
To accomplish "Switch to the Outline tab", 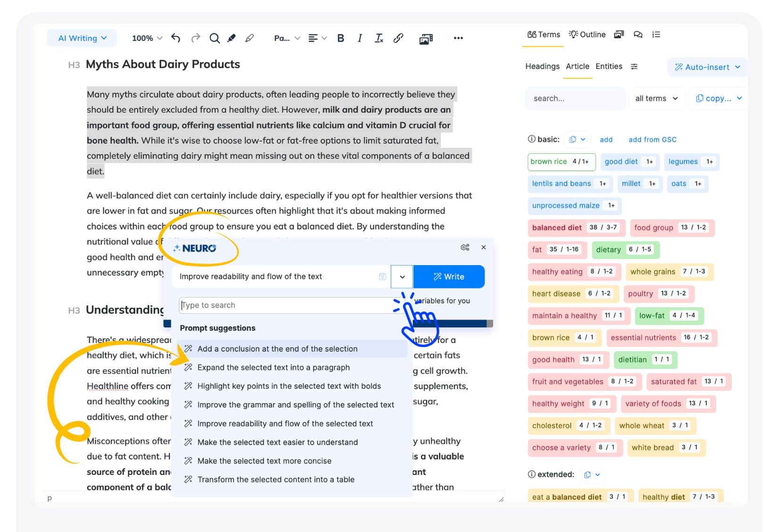I will [x=587, y=34].
